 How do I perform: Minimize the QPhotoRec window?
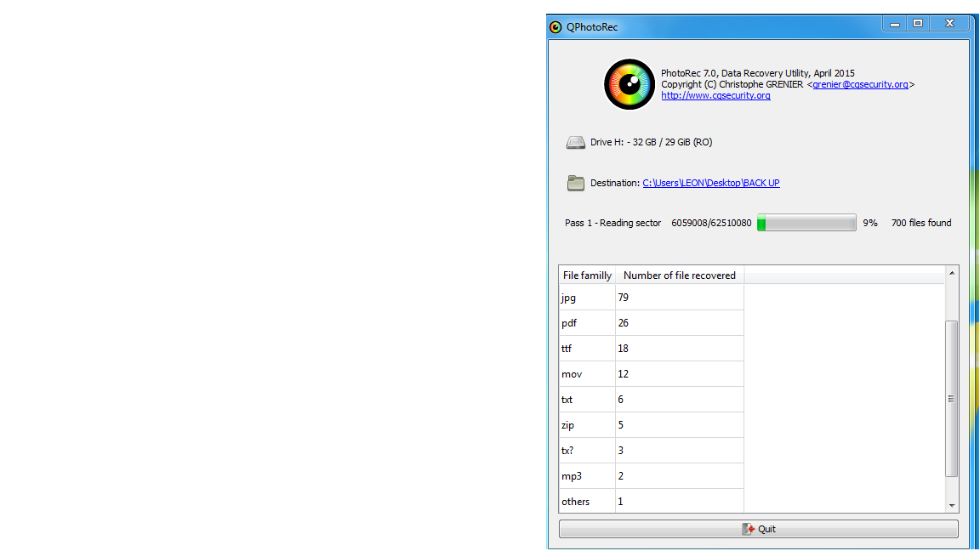(x=895, y=24)
